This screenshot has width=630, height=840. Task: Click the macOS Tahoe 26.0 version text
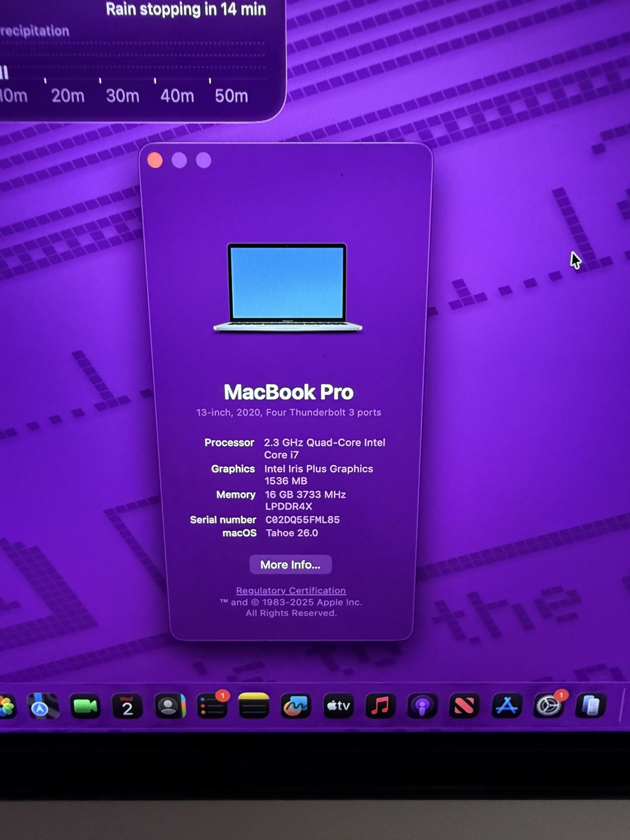pos(292,533)
